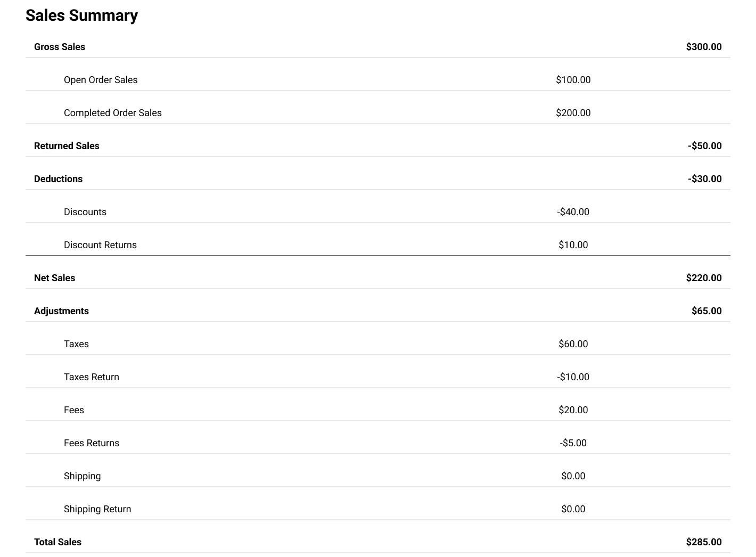Select the Completed Order Sales label
Screen dimensions: 756x557
(x=113, y=113)
